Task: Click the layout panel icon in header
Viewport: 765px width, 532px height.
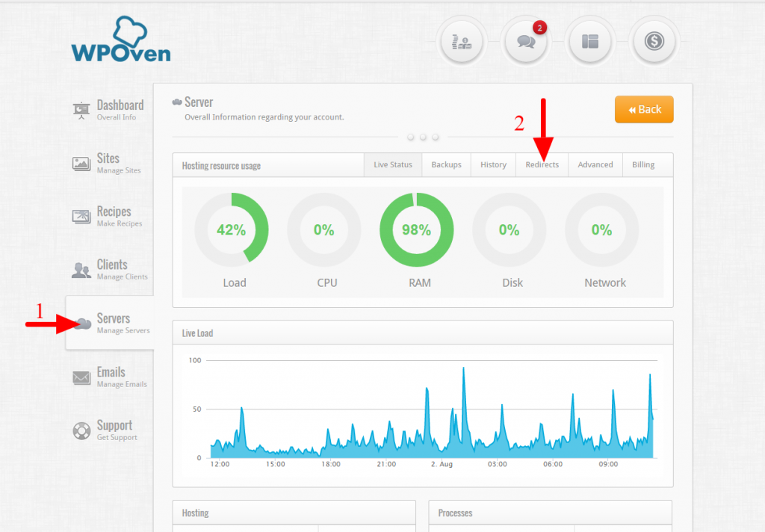Action: [x=589, y=41]
